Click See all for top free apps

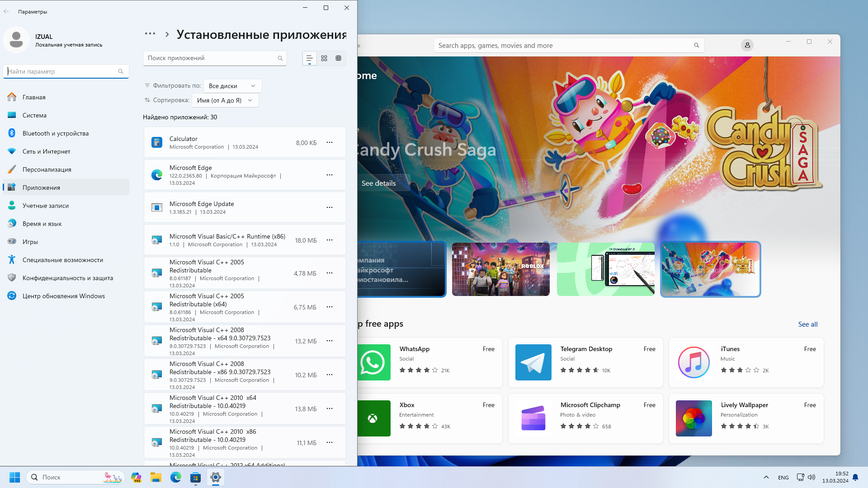coord(808,324)
